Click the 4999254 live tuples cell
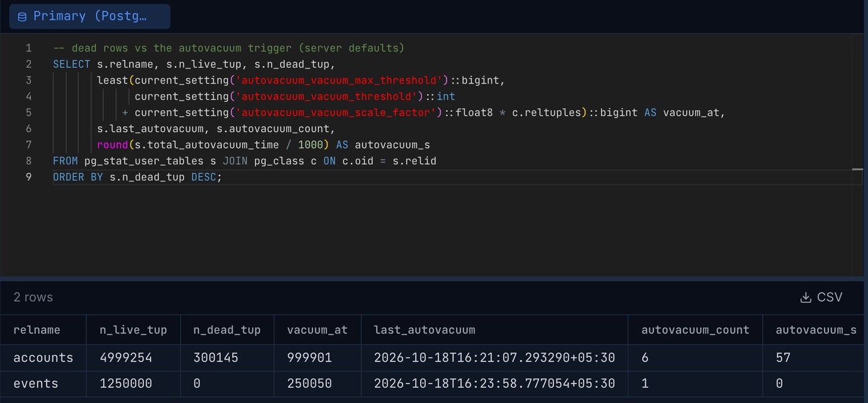This screenshot has height=403, width=868. [133, 358]
